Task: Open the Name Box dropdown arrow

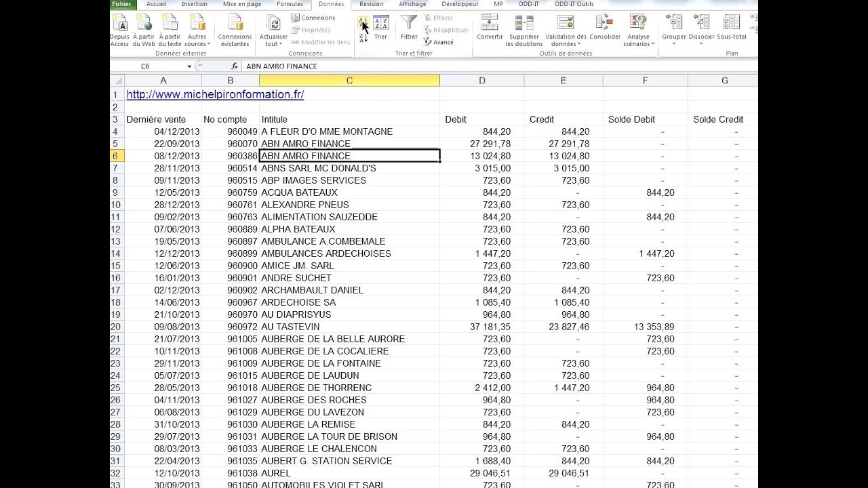Action: point(189,66)
